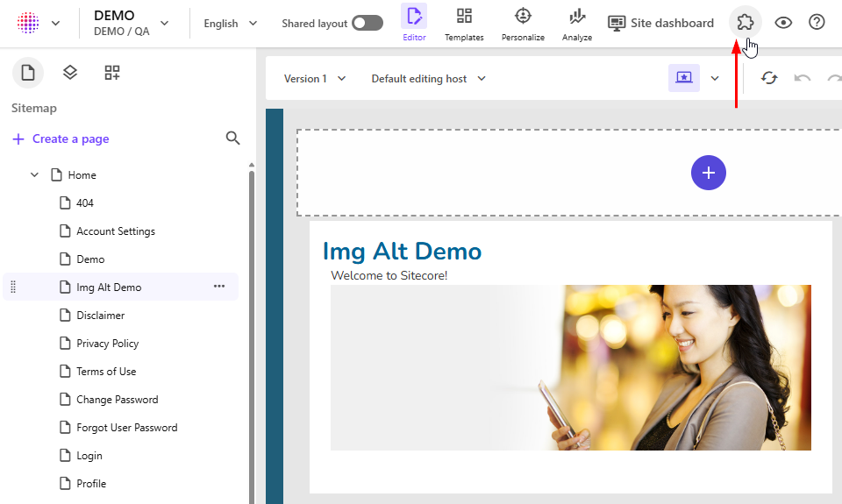
Task: Select the Forgot User Password page
Action: (x=126, y=427)
